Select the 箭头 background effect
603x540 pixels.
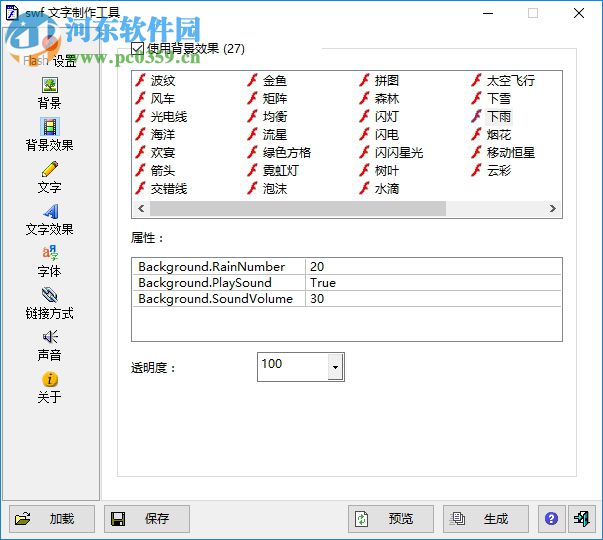(156, 171)
